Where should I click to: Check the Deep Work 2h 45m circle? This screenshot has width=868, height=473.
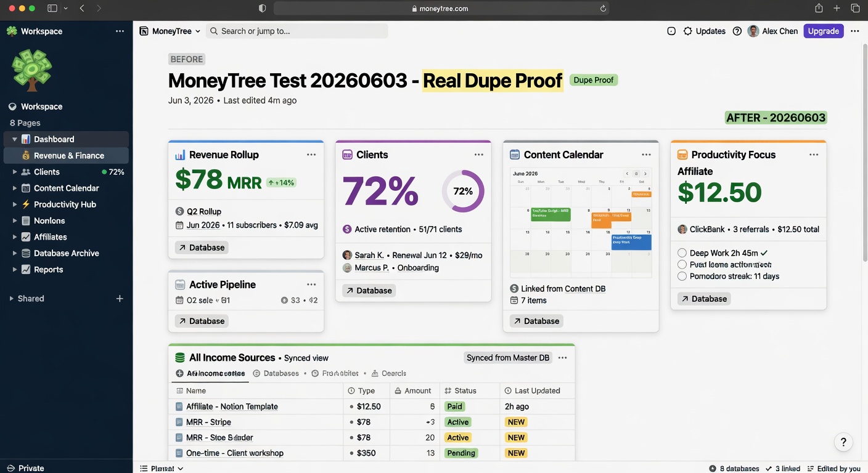tap(682, 253)
